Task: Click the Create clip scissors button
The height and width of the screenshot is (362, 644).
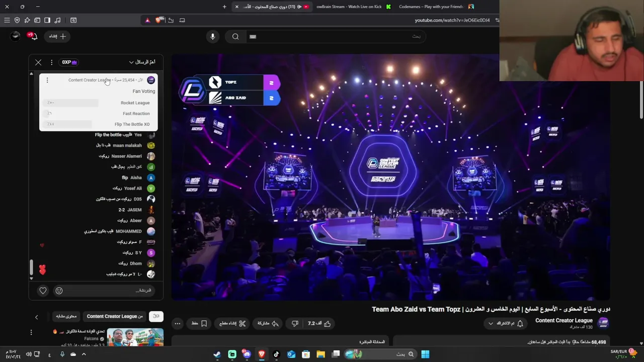Action: coord(232,324)
